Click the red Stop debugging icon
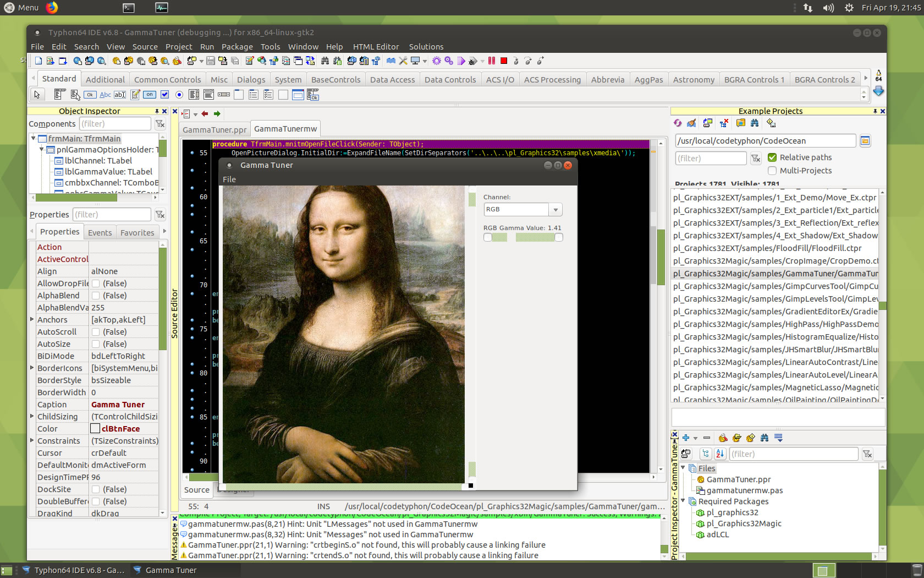924x578 pixels. point(503,61)
